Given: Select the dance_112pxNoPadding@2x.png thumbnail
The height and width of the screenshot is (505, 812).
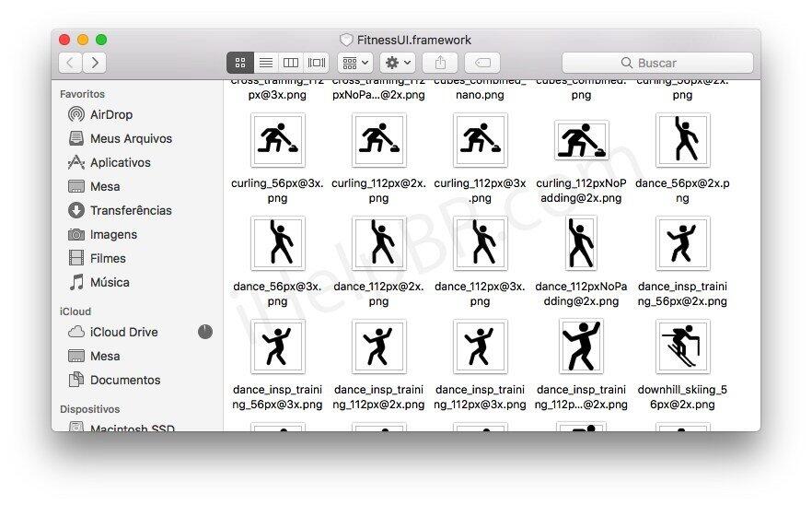Looking at the screenshot, I should (x=581, y=243).
